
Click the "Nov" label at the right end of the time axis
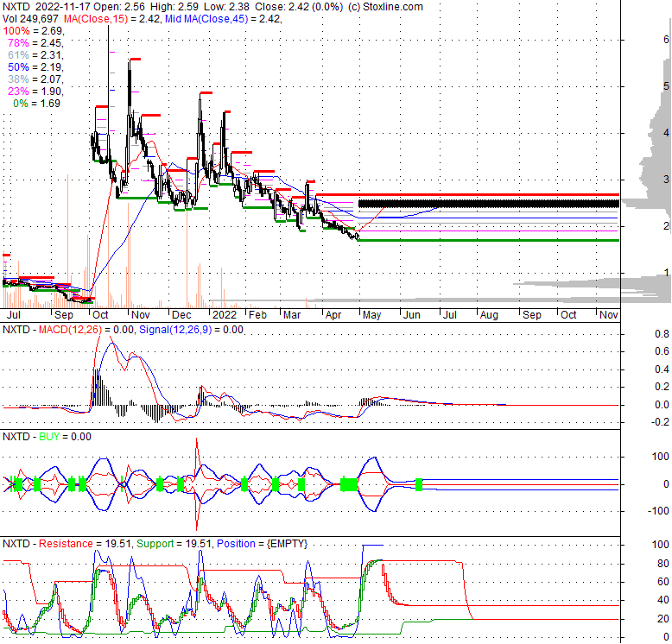[x=609, y=315]
